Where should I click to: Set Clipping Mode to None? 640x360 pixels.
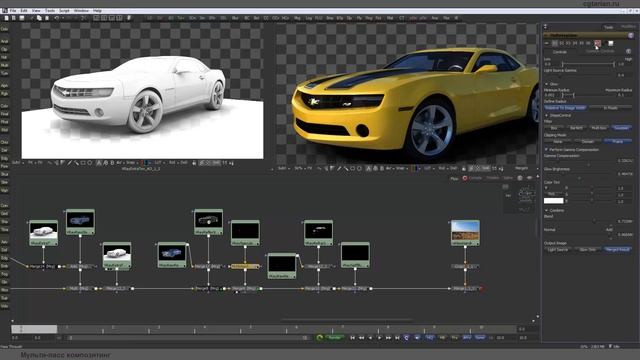(558, 141)
